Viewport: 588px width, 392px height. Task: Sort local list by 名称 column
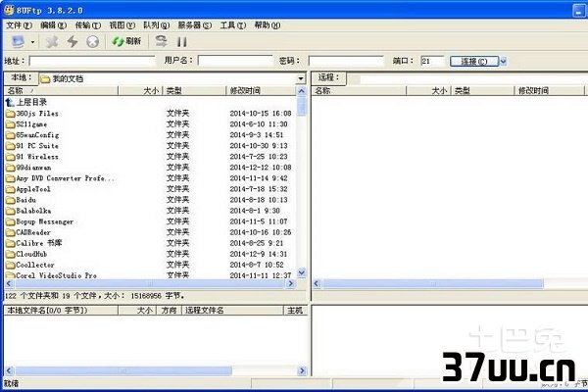[61, 91]
